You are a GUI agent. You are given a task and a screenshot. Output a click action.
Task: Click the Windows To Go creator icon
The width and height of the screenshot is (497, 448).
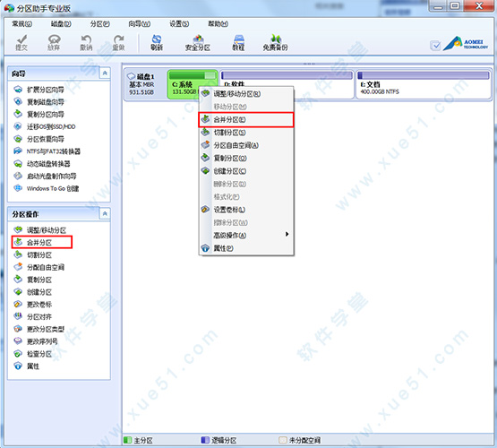click(18, 188)
